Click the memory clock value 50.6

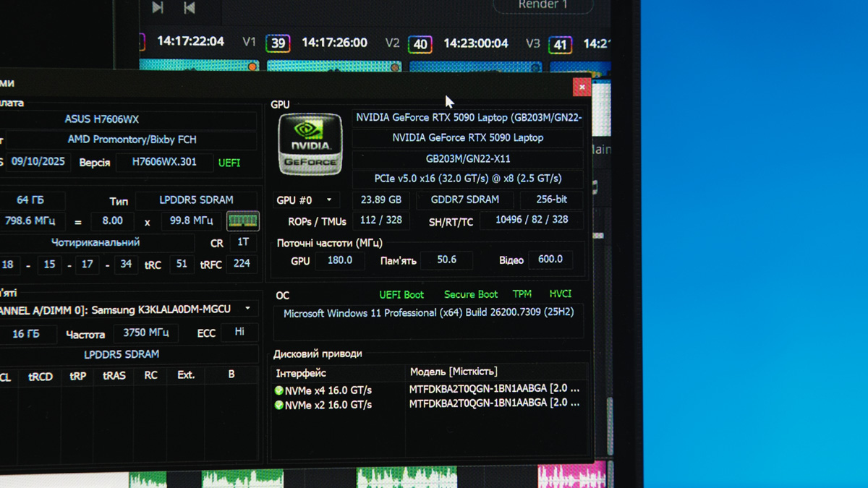[447, 260]
